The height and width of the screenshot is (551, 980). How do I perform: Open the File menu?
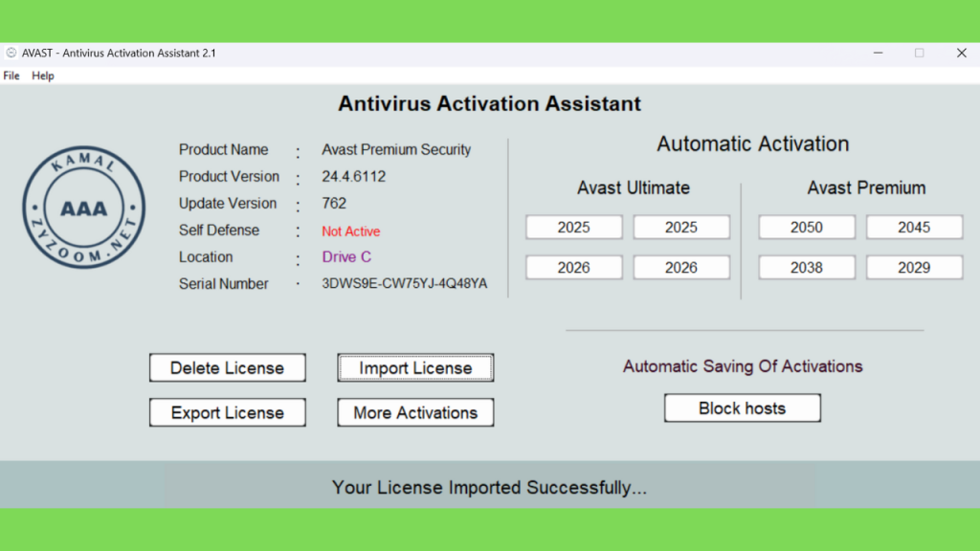pos(11,76)
